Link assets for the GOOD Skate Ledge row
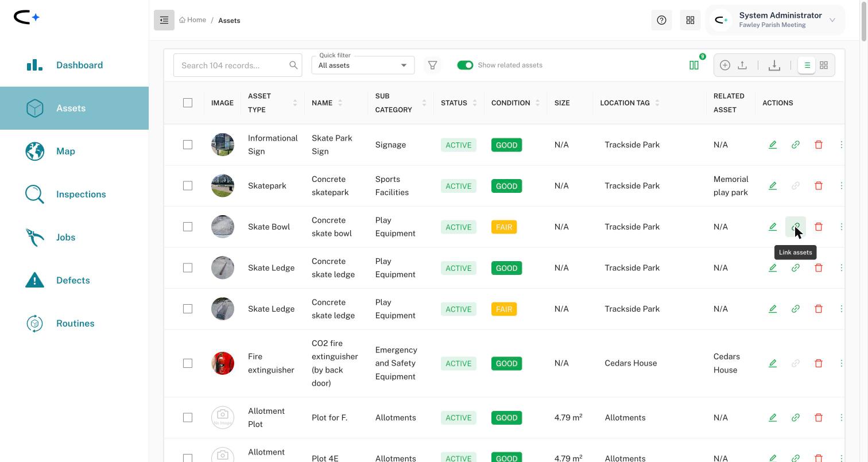 coord(796,267)
